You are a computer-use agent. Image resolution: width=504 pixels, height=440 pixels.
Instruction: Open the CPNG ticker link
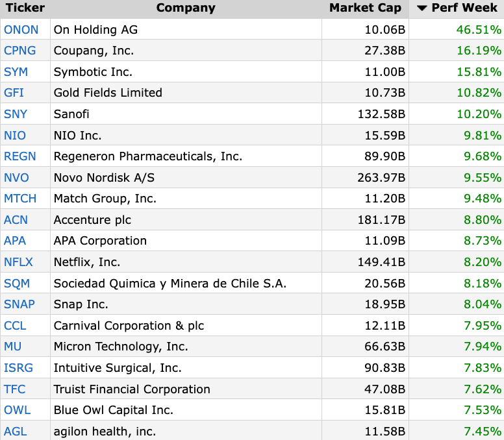point(19,51)
